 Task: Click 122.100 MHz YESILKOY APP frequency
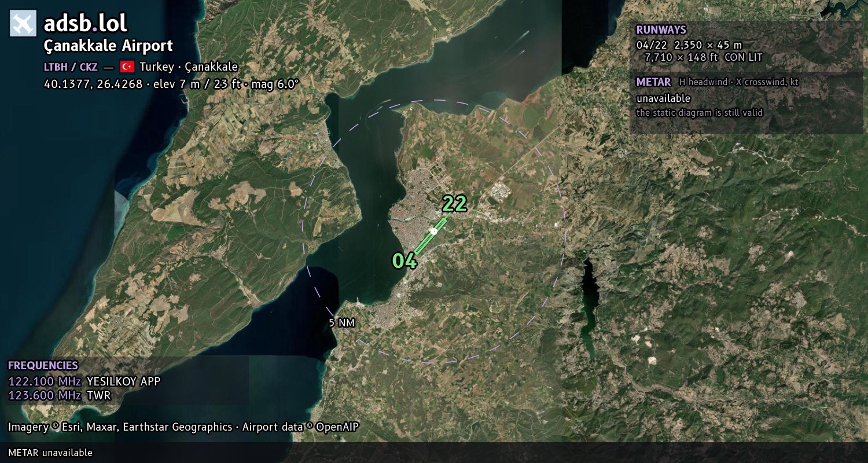pyautogui.click(x=84, y=381)
